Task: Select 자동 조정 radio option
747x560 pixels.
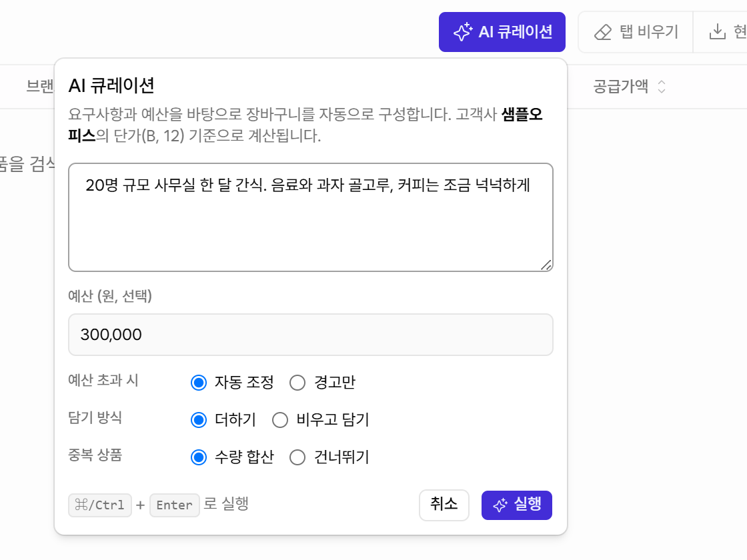Action: pos(199,383)
